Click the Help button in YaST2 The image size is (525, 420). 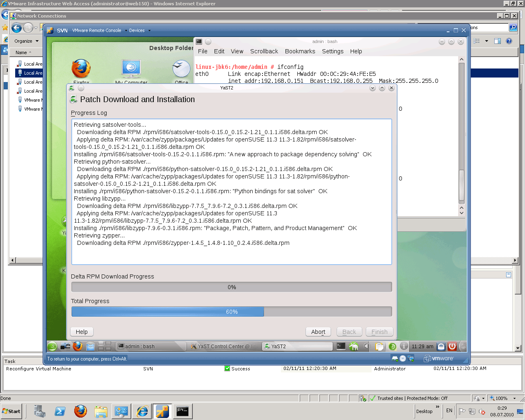(82, 332)
